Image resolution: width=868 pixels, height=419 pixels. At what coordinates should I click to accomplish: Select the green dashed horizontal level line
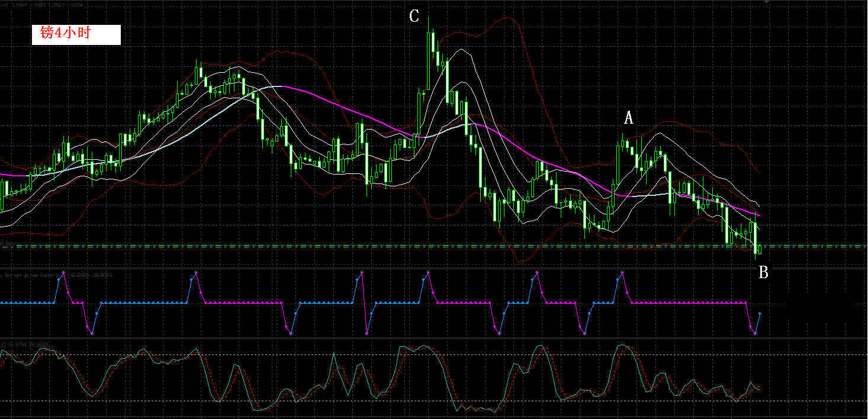point(434,246)
